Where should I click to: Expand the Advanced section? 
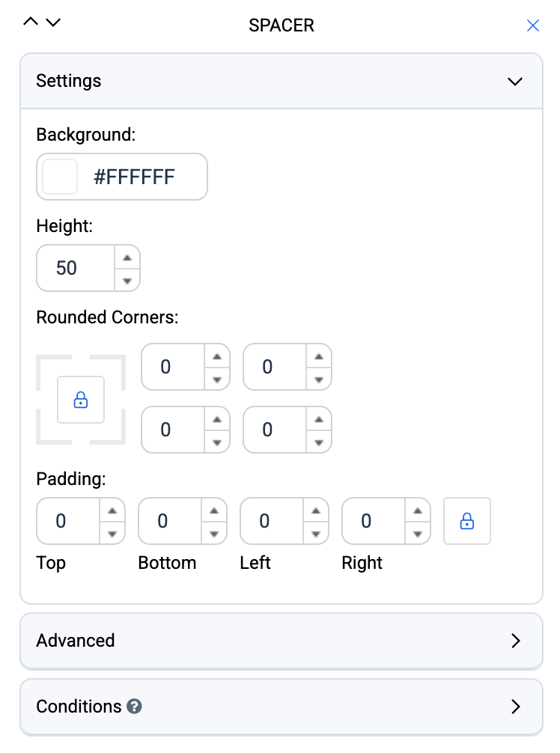pyautogui.click(x=281, y=641)
